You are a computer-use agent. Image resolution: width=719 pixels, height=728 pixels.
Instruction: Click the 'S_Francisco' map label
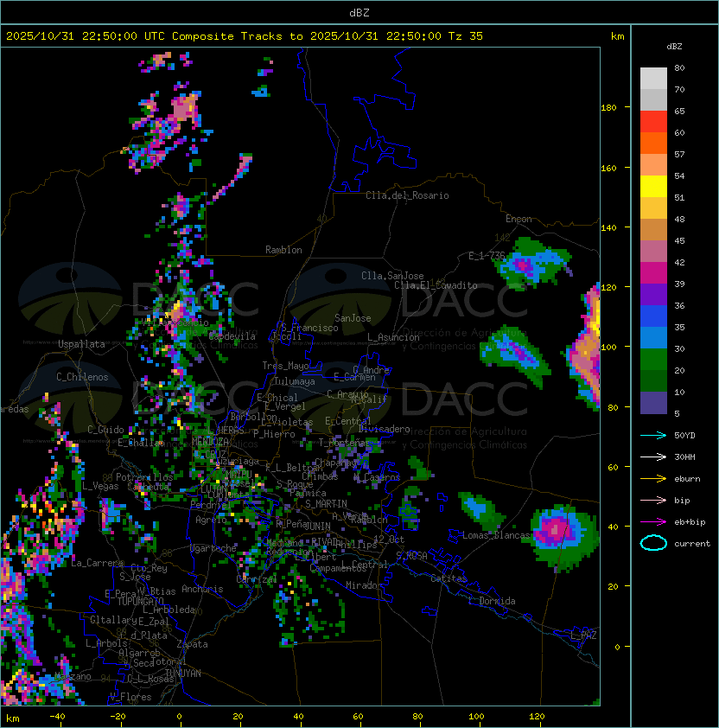pos(309,328)
